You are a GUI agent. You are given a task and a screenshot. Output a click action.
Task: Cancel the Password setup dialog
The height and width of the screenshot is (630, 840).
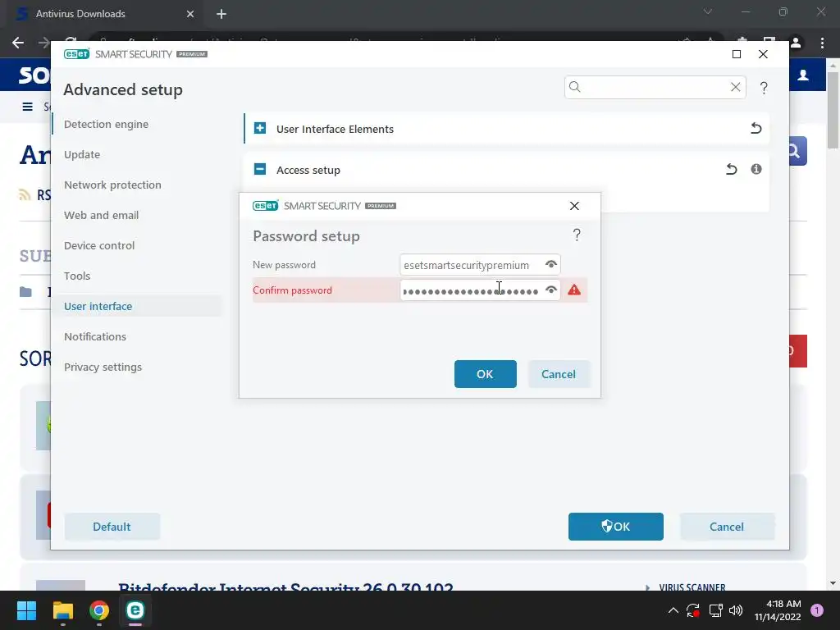coord(559,374)
